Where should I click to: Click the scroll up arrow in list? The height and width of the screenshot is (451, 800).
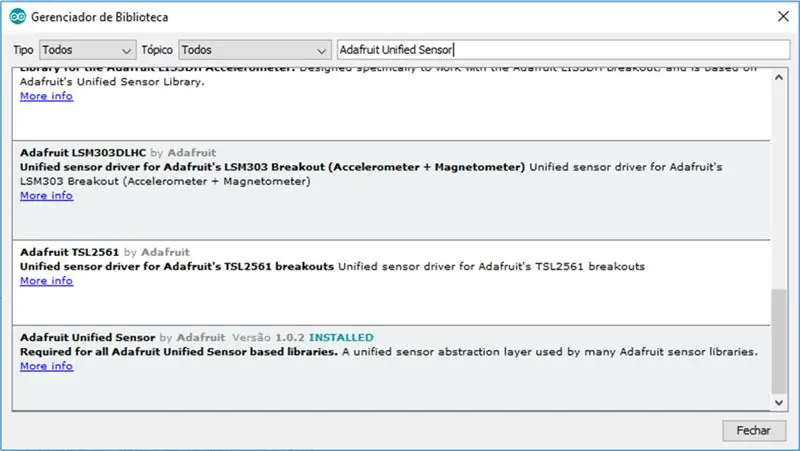coord(779,78)
